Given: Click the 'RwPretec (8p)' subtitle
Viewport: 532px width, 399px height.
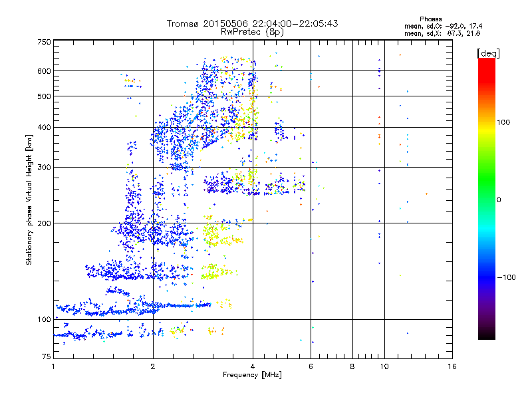Looking at the screenshot, I should point(252,32).
